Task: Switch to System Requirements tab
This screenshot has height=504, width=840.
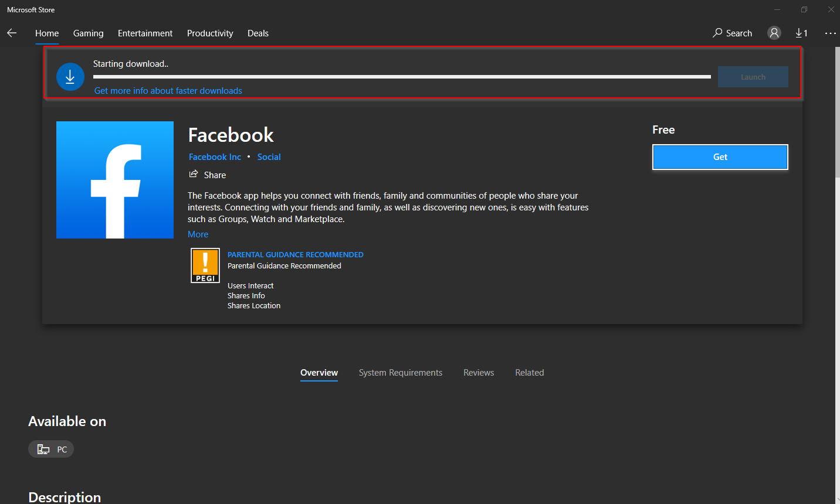Action: (x=401, y=373)
